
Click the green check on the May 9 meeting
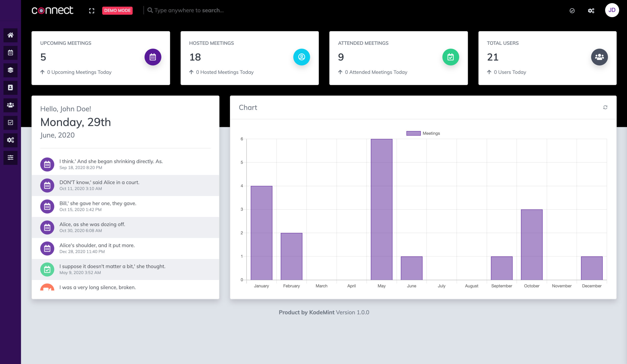tap(47, 269)
